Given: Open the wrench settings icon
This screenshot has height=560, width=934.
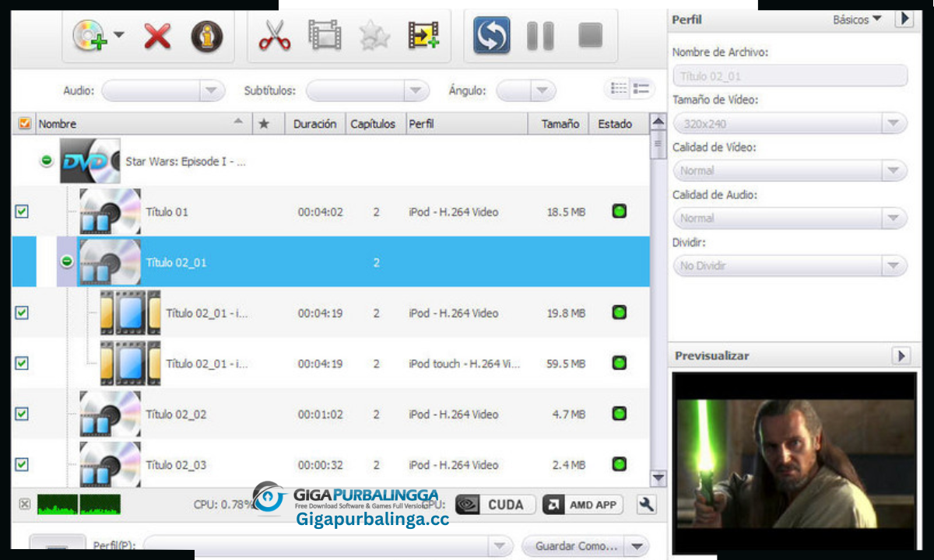Looking at the screenshot, I should 646,505.
